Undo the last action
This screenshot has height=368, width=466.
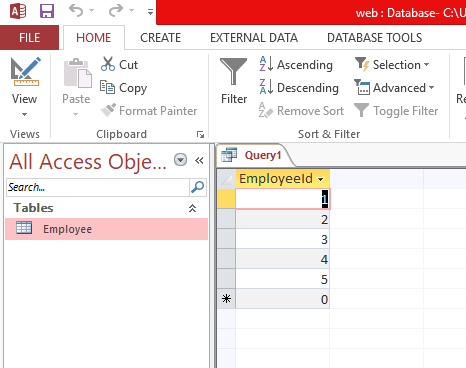click(76, 11)
